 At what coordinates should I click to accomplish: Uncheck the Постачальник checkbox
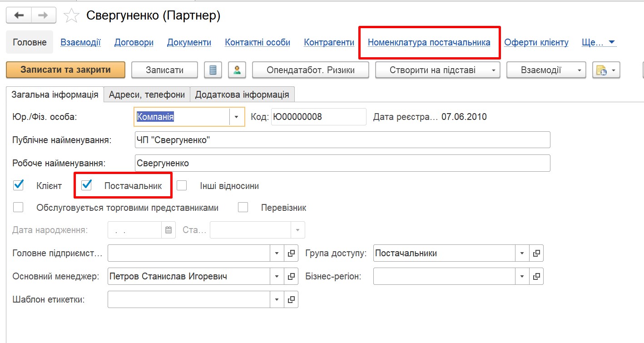pos(86,185)
